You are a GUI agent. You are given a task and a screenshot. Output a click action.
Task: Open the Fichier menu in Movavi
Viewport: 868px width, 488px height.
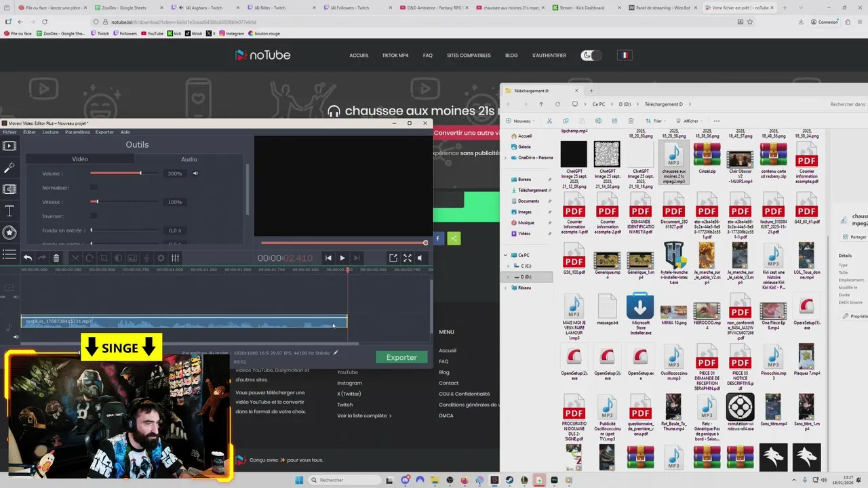point(9,132)
